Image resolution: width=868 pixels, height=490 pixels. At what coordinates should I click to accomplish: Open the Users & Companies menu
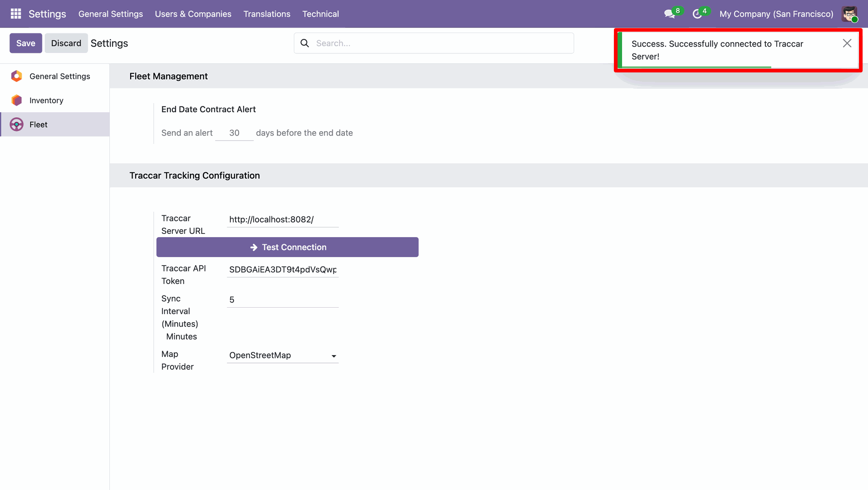(193, 14)
